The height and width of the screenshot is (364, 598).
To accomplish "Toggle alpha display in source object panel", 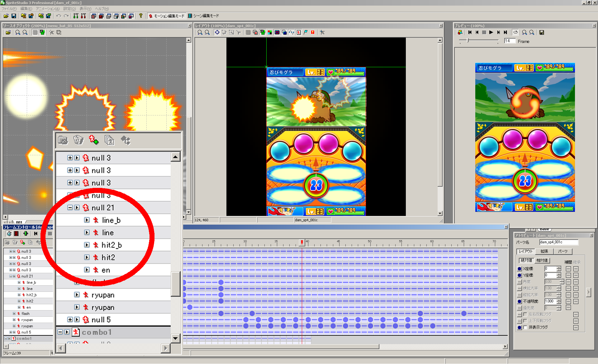I will [42, 32].
